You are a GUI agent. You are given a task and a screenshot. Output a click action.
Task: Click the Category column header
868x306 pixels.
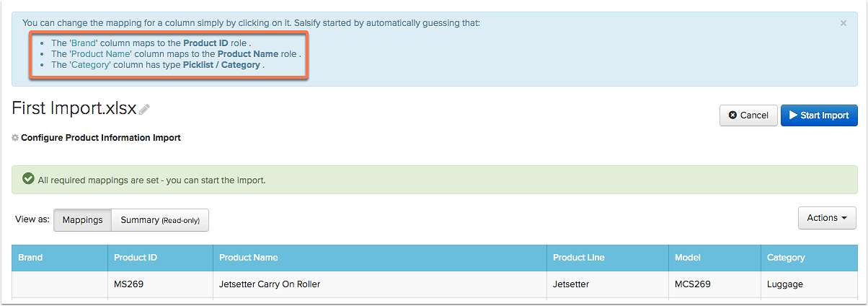click(x=809, y=258)
